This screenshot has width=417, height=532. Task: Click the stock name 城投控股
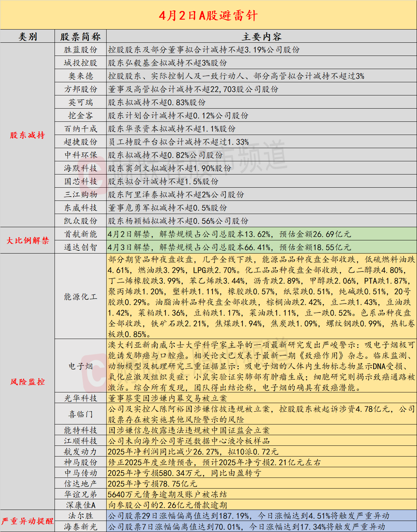(x=81, y=63)
